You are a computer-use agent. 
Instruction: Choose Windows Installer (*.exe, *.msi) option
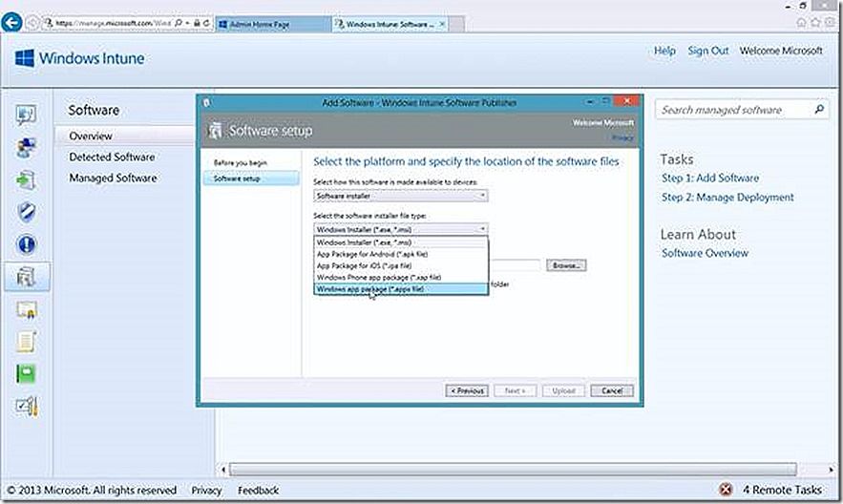click(401, 242)
